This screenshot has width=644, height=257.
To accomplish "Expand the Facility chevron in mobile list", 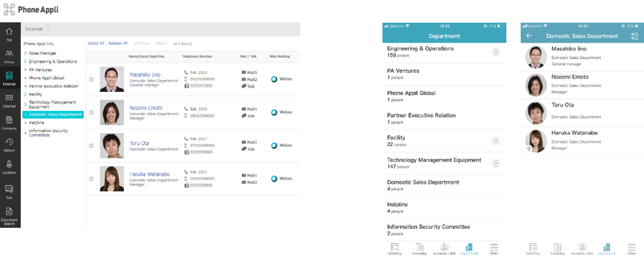I will pos(496,141).
